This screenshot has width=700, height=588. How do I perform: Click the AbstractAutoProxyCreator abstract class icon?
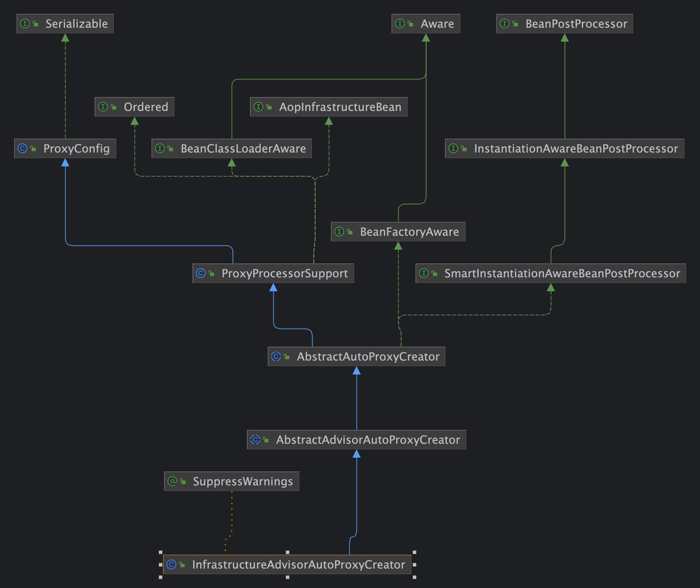pyautogui.click(x=276, y=356)
